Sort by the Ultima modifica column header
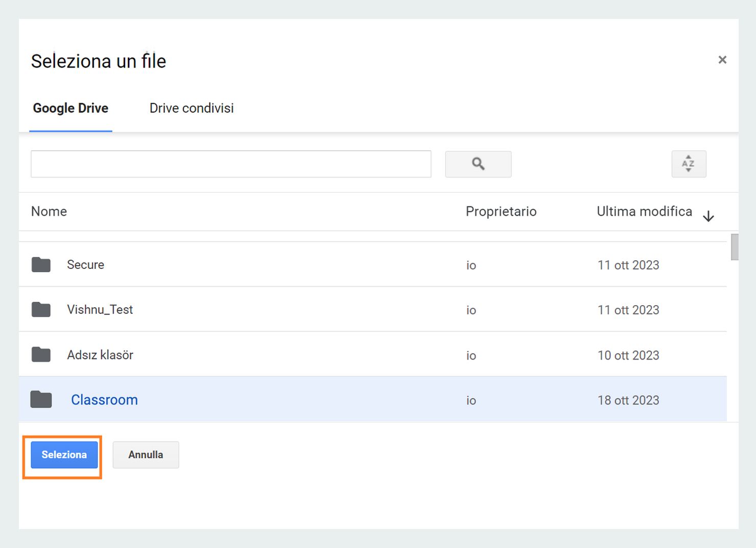This screenshot has height=548, width=756. click(645, 212)
